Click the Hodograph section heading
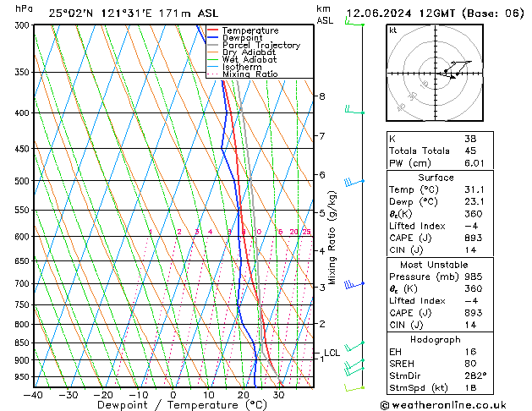 (436, 339)
